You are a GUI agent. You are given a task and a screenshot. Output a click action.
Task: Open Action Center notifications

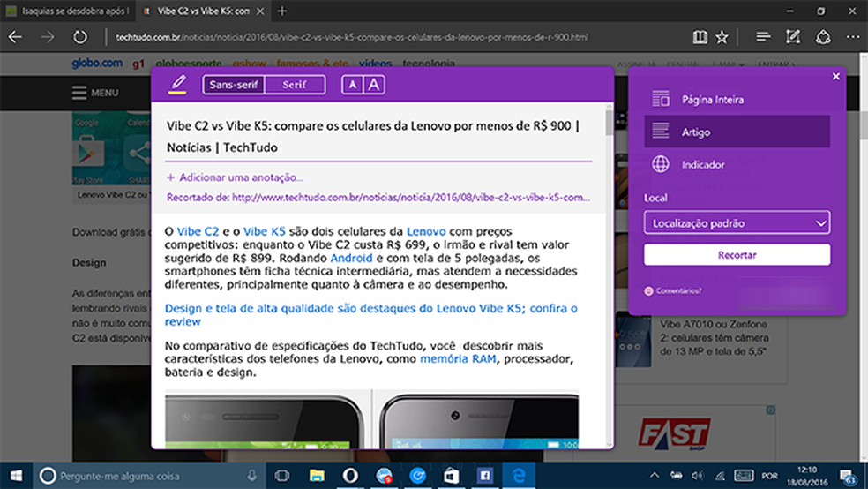[x=849, y=476]
